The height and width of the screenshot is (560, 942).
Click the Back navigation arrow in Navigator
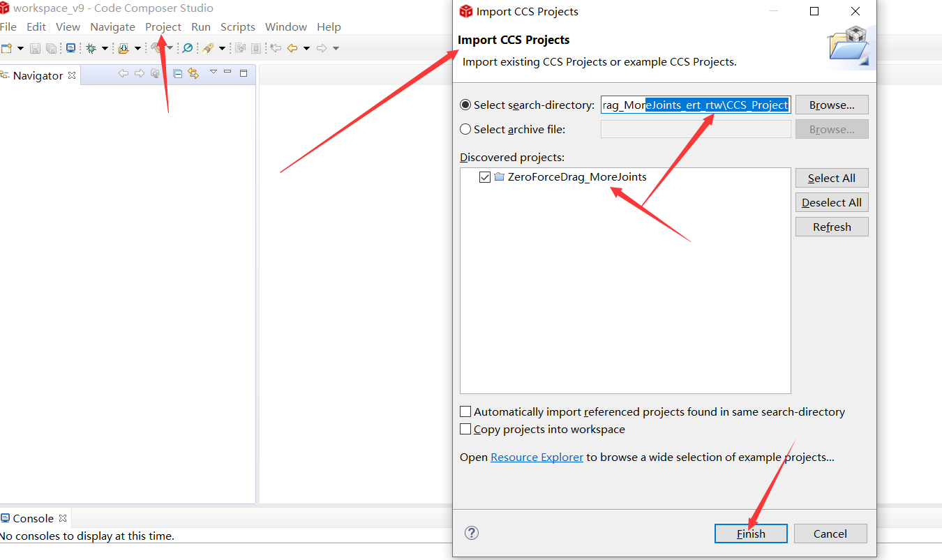[124, 73]
